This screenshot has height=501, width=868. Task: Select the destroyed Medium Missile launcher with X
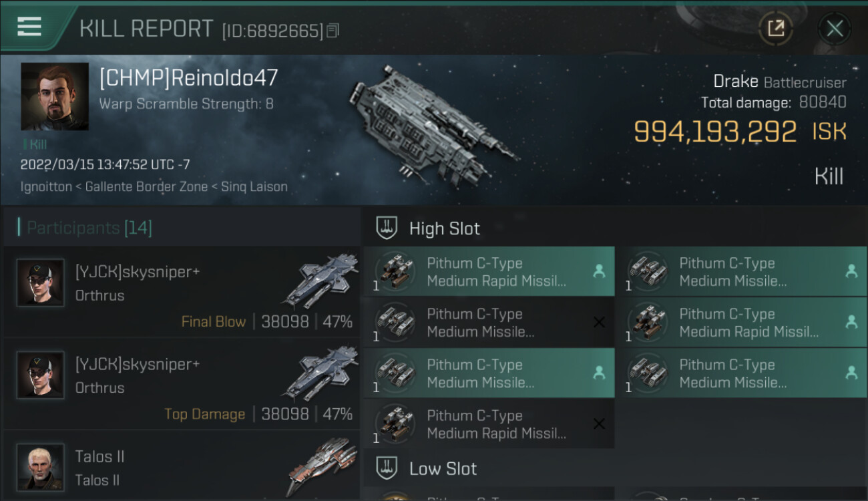point(489,323)
